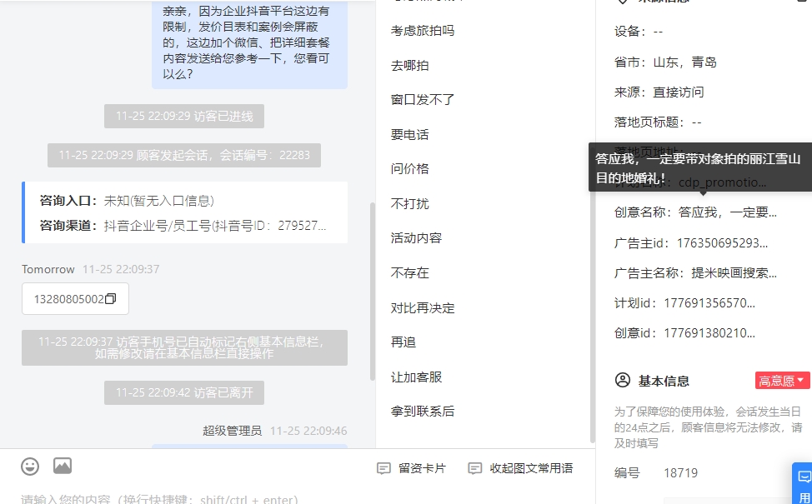Choose the 对比再决定 quick phrase

[x=423, y=308]
